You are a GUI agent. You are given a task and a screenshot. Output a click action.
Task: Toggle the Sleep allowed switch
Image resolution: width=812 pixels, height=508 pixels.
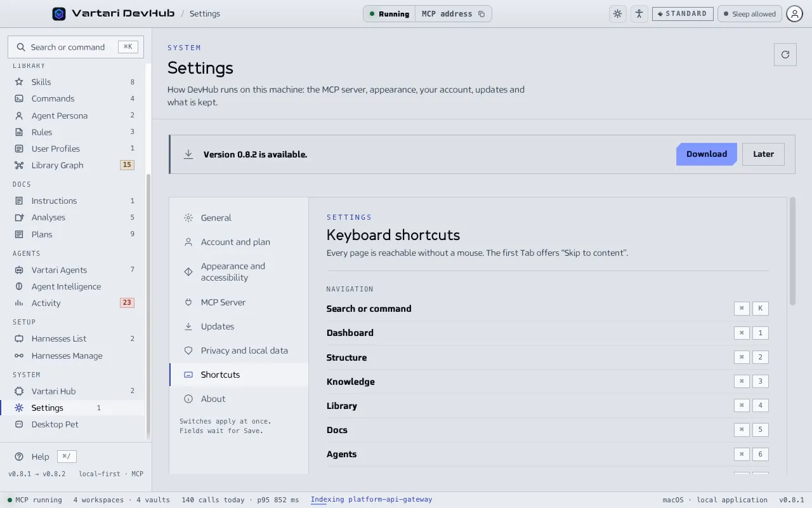[x=749, y=13]
